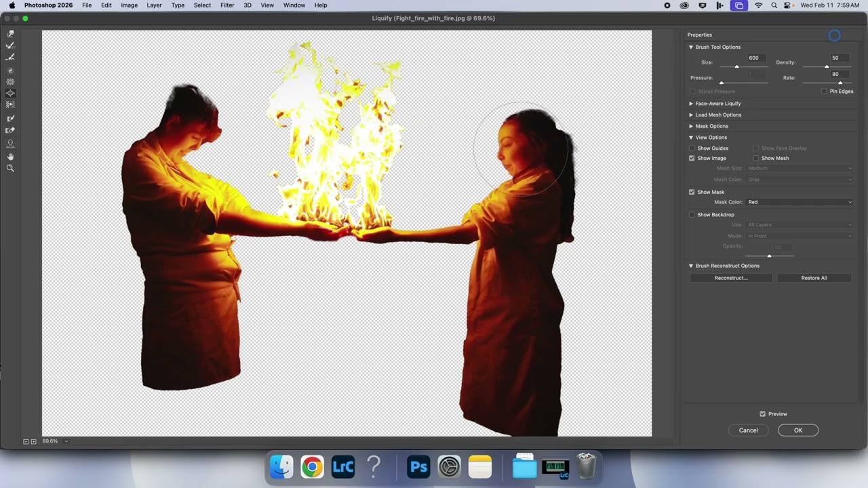
Task: Select the Face tool
Action: tap(10, 144)
